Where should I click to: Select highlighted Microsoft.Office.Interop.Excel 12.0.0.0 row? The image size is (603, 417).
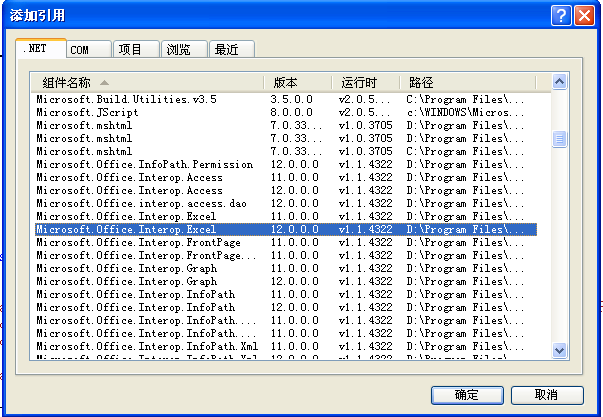[x=286, y=229]
